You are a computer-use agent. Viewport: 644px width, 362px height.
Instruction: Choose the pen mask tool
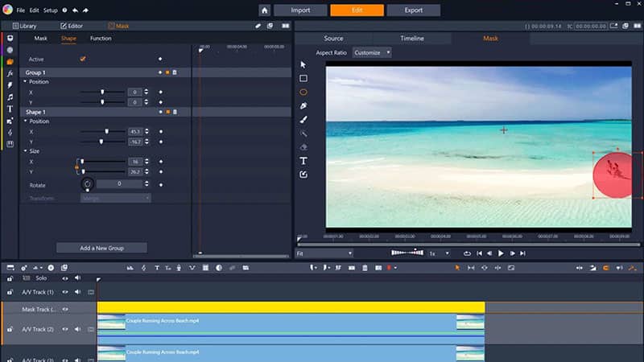point(303,105)
